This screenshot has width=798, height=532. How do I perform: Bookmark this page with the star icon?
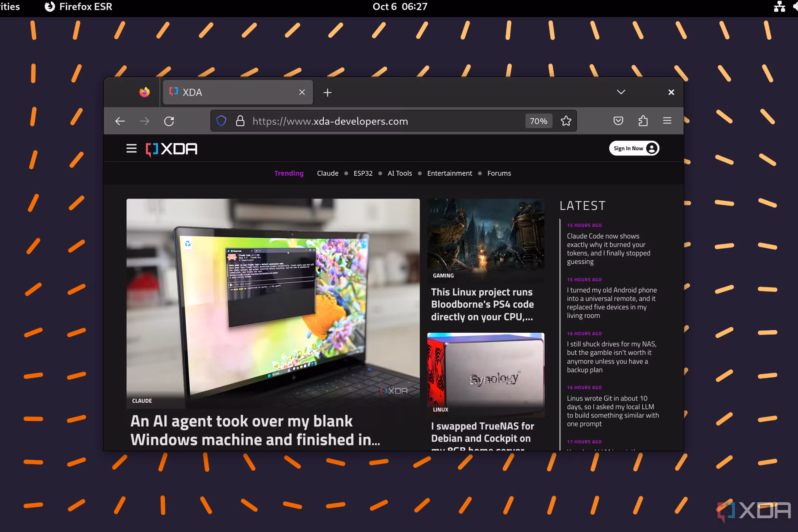(566, 121)
